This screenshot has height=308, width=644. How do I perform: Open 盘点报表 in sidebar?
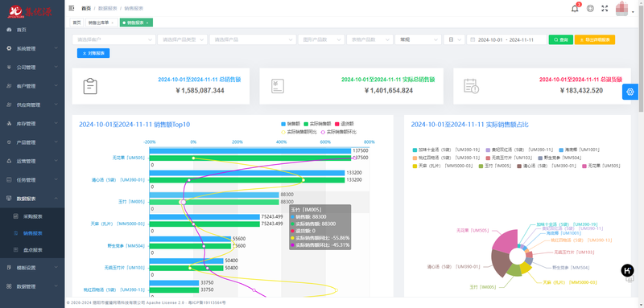point(32,250)
